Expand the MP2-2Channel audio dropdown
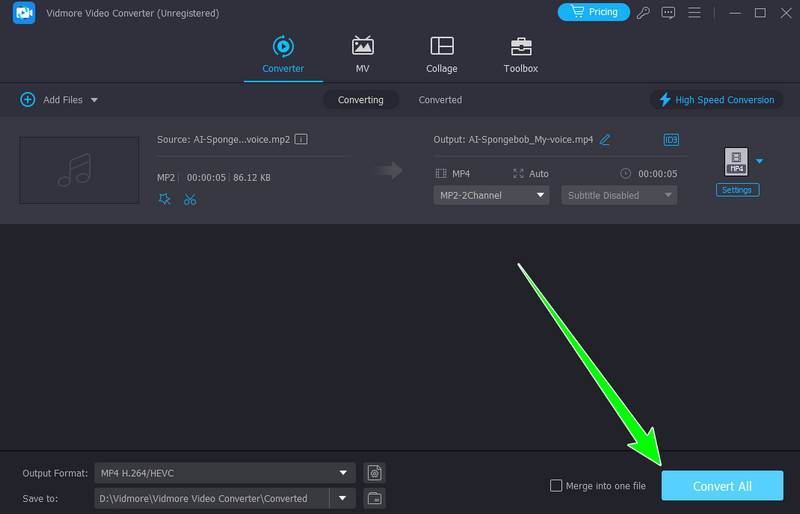The width and height of the screenshot is (800, 514). pos(491,195)
